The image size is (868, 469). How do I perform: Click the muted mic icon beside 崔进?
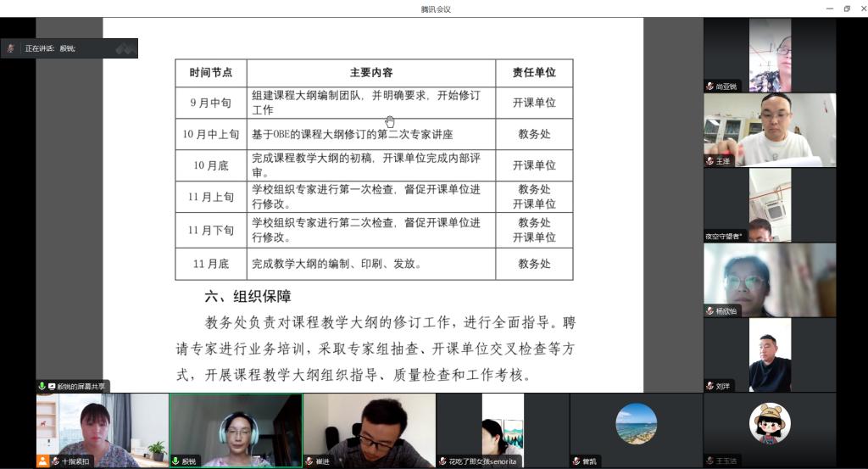[x=310, y=461]
